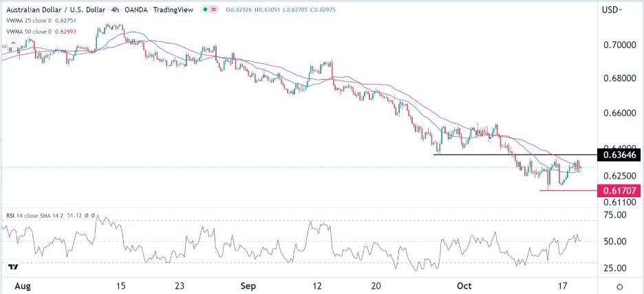Click the low price L0.62785 value
This screenshot has width=644, height=294.
click(x=294, y=10)
